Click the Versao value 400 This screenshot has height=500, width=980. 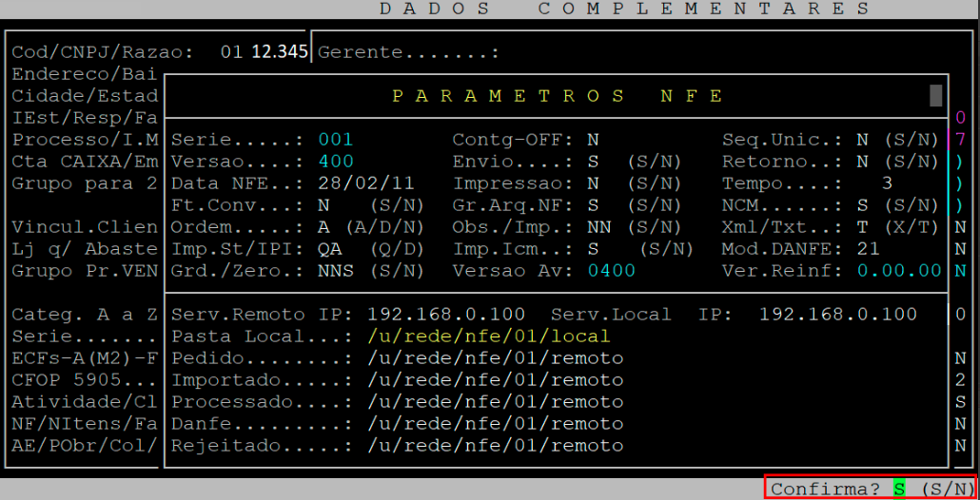(336, 162)
